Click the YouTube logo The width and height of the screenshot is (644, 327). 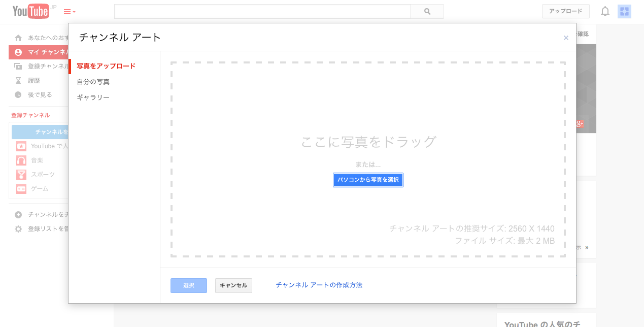[31, 11]
